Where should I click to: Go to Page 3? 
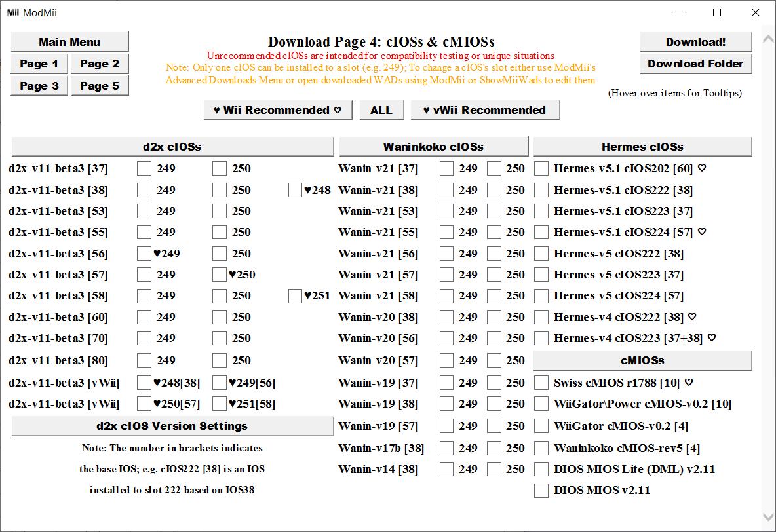pos(39,86)
